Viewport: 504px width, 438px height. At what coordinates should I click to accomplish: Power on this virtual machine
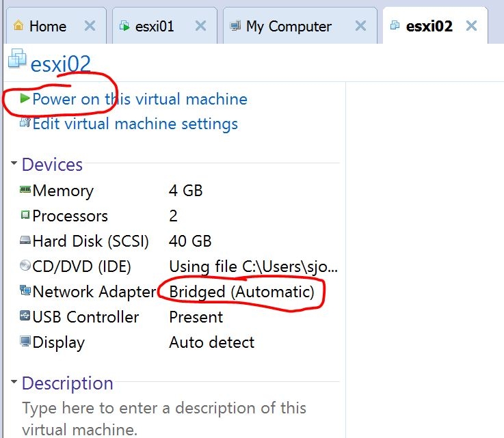point(140,99)
